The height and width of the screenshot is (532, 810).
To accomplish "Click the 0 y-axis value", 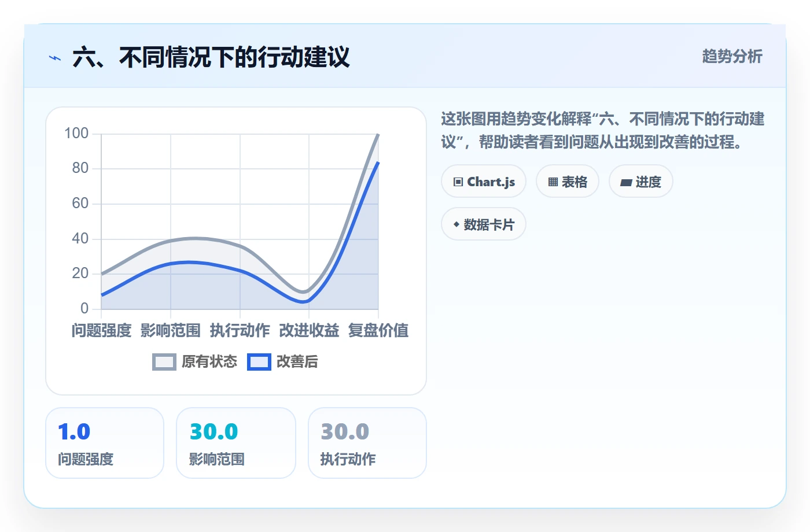I will point(84,308).
